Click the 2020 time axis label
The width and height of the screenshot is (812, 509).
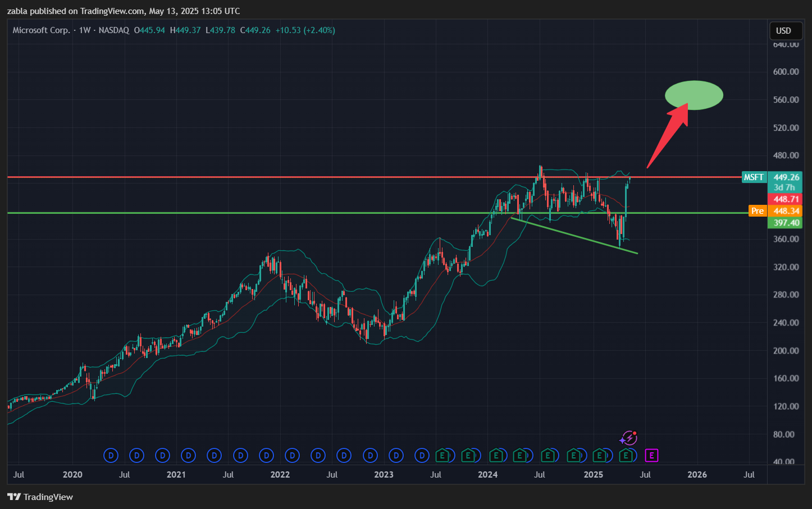click(72, 475)
